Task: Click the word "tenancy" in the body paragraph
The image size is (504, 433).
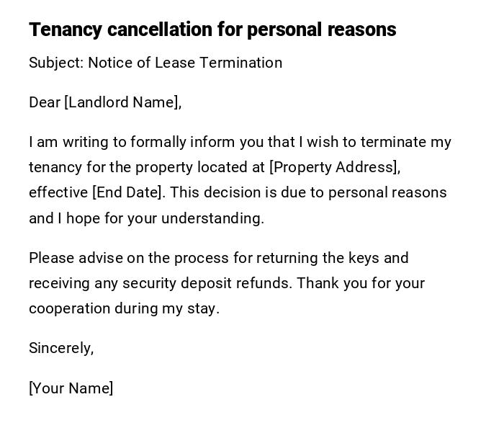Action: 55,167
